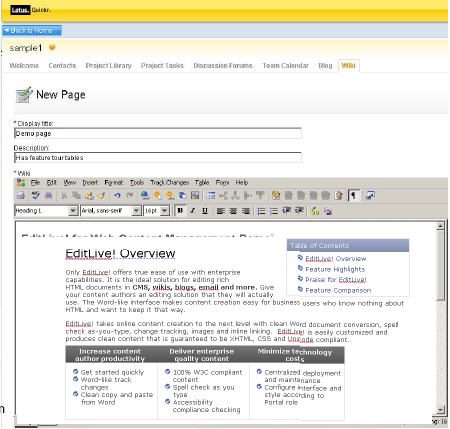Align text left
This screenshot has width=450, height=429.
220,211
